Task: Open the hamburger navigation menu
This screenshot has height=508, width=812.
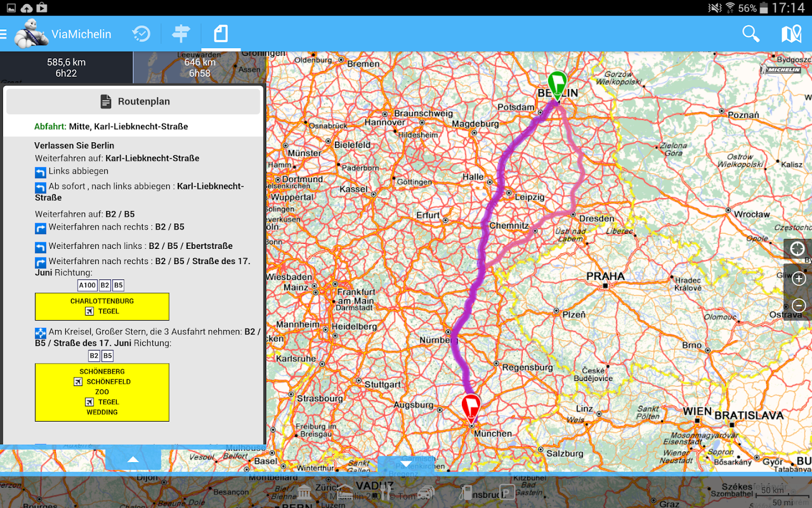Action: pos(3,34)
